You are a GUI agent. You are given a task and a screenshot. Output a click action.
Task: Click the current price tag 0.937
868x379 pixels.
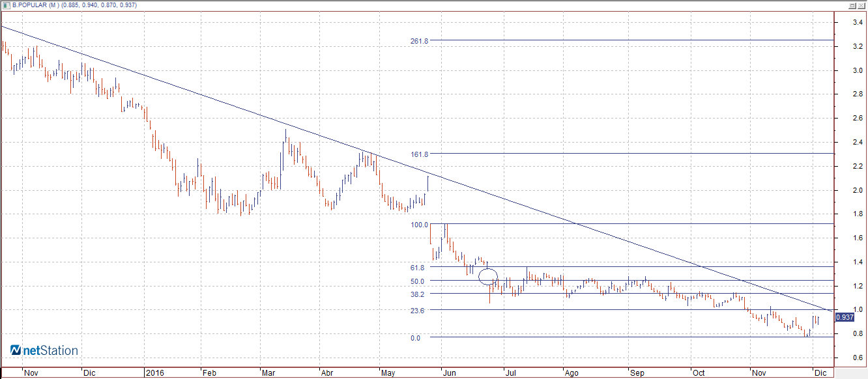click(x=845, y=317)
